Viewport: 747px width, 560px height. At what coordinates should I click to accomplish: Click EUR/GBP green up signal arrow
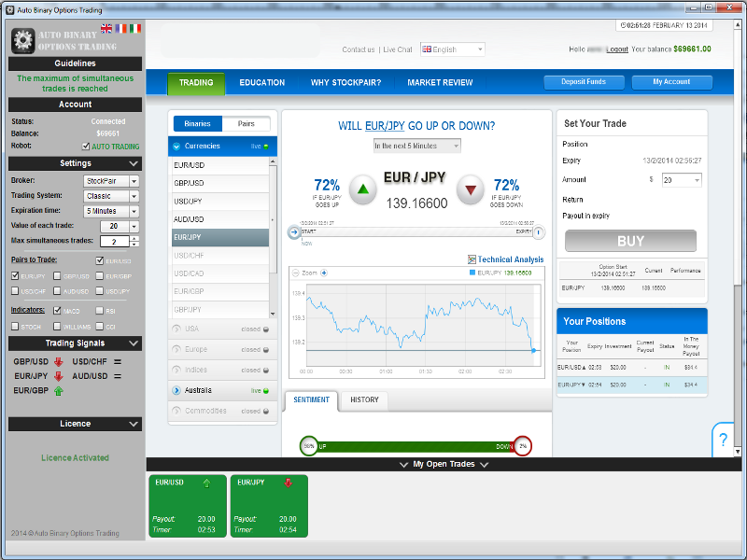pyautogui.click(x=58, y=391)
